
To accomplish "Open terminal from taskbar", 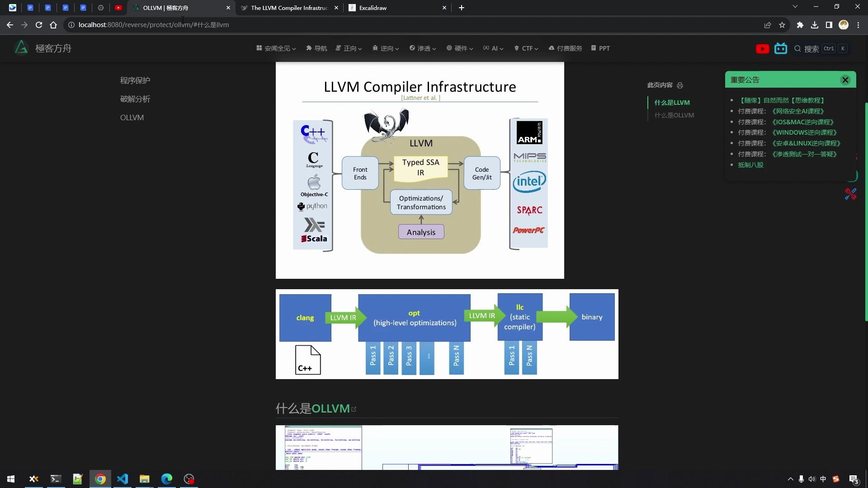I will pos(55,479).
